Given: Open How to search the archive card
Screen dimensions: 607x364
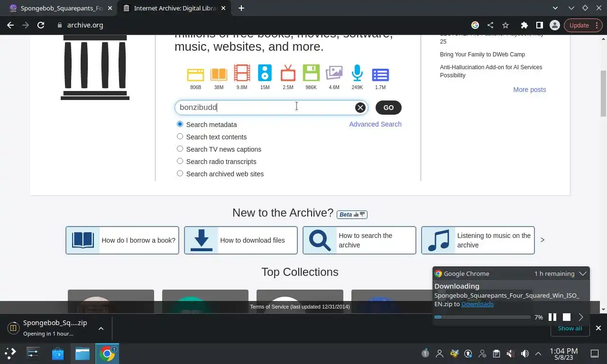Looking at the screenshot, I should coord(359,240).
